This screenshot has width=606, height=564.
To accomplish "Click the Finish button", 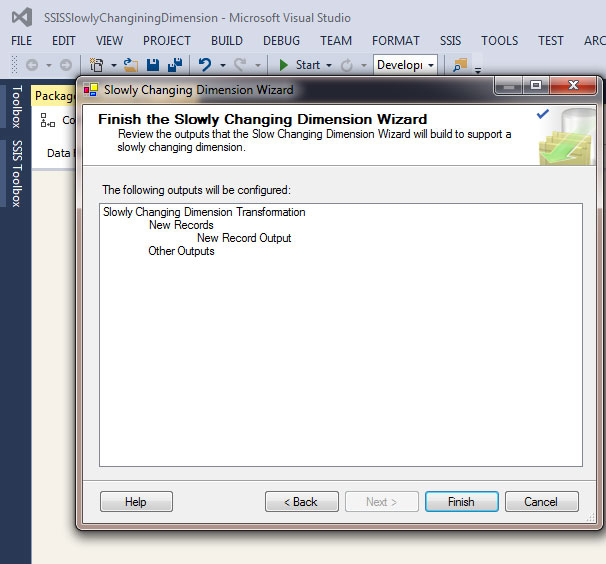I will 461,502.
